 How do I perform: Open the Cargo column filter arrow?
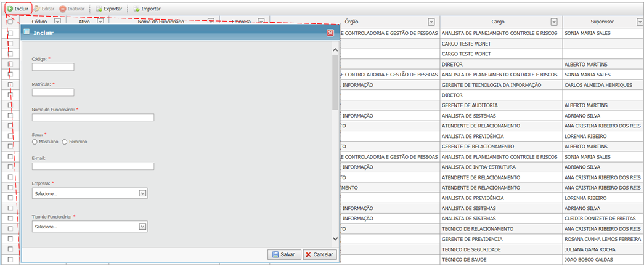[x=553, y=22]
